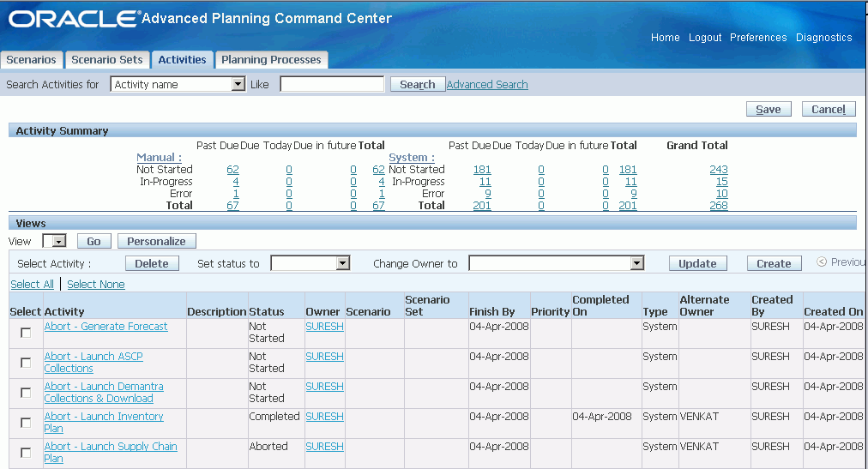Click Grand Total value 10
The height and width of the screenshot is (469, 868).
[722, 194]
